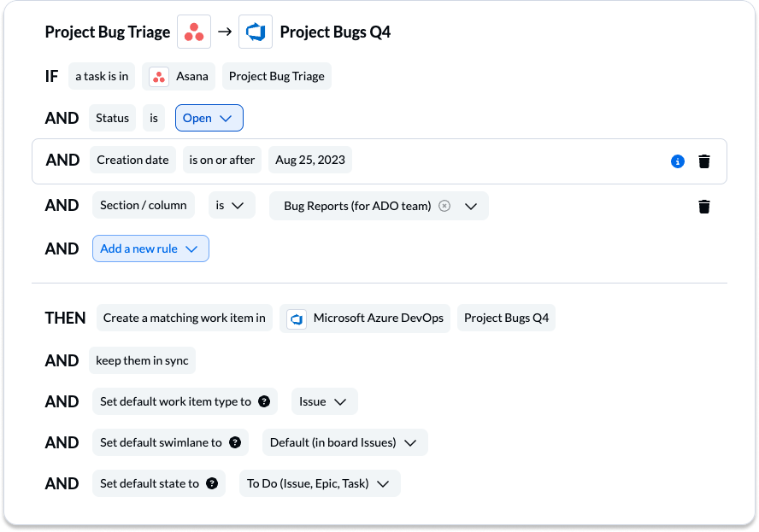The width and height of the screenshot is (759, 532).
Task: Click the Azure DevOps logo icon in the header
Action: point(256,32)
